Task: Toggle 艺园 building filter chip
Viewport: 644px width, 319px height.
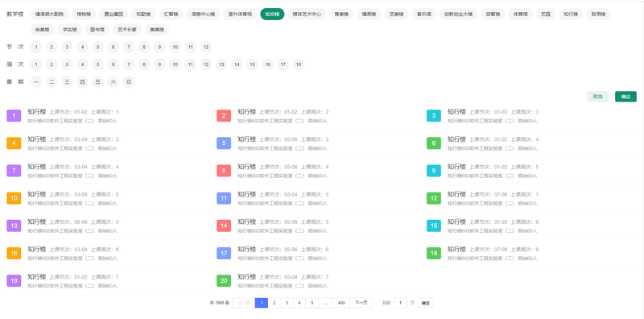Action: click(546, 14)
